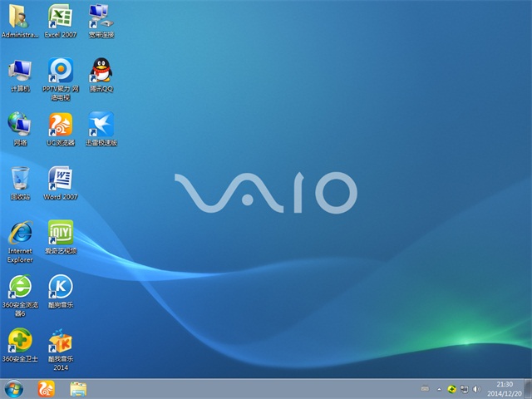This screenshot has height=399, width=532.
Task: Expand hidden system tray icons arrow
Action: (438, 389)
